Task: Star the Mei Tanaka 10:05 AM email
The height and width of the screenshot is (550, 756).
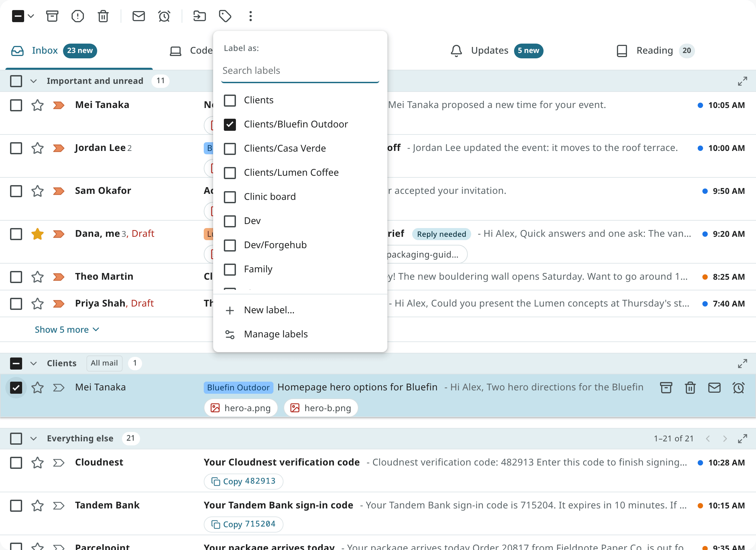Action: tap(38, 105)
